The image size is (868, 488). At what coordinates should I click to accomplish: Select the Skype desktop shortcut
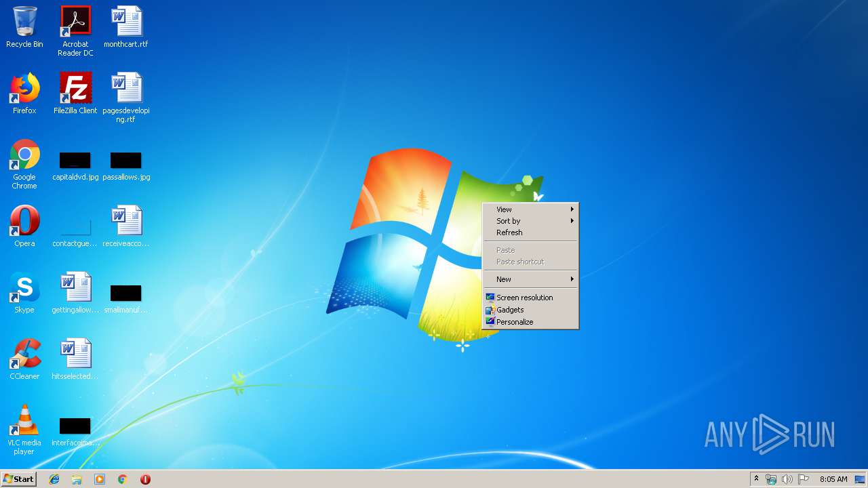pos(24,293)
